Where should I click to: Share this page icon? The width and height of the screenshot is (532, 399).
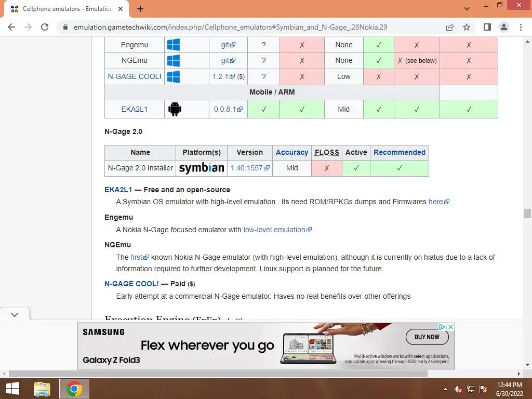tap(450, 27)
